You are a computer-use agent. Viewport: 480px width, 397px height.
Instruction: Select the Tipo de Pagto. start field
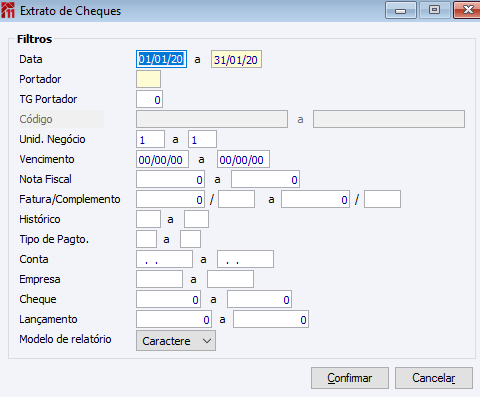[x=146, y=239]
